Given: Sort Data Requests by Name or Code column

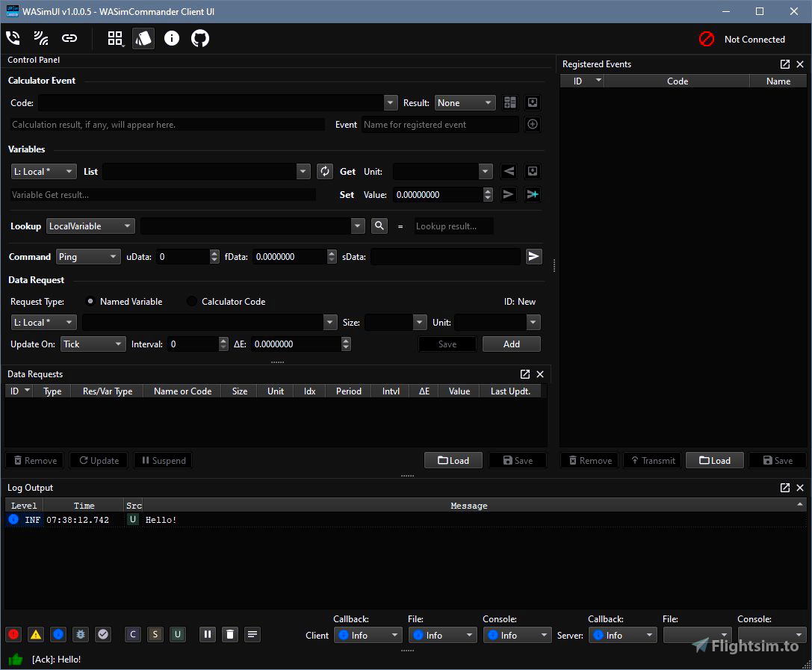Looking at the screenshot, I should (x=182, y=391).
